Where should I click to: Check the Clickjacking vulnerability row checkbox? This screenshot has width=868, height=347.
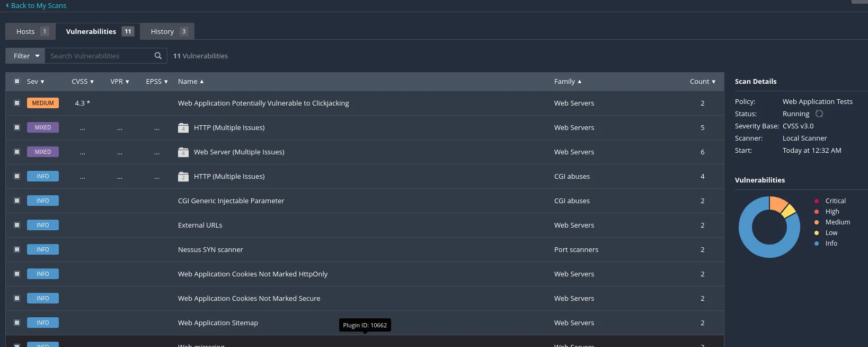pyautogui.click(x=17, y=103)
